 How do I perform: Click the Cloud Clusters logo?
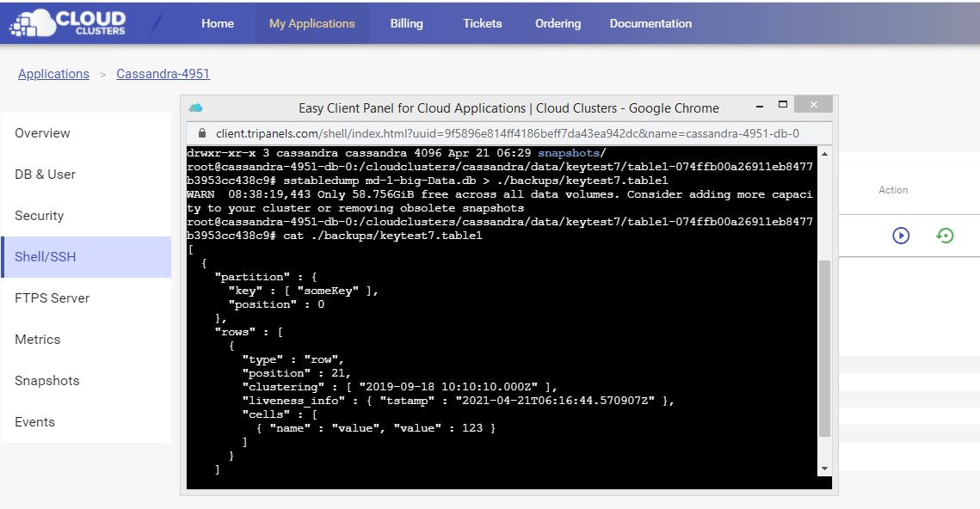(x=67, y=23)
